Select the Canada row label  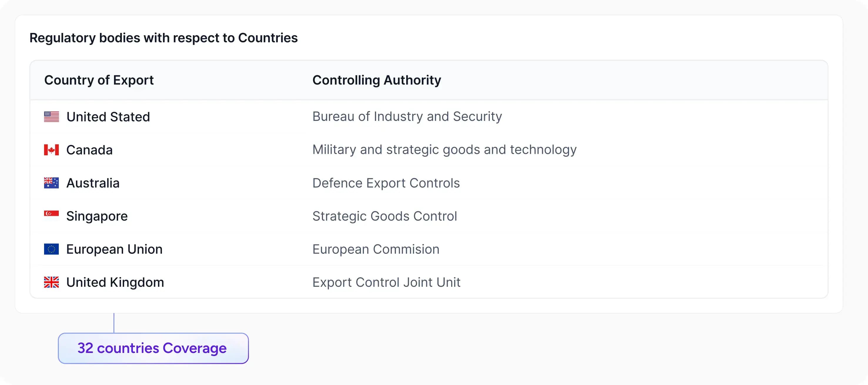click(89, 150)
